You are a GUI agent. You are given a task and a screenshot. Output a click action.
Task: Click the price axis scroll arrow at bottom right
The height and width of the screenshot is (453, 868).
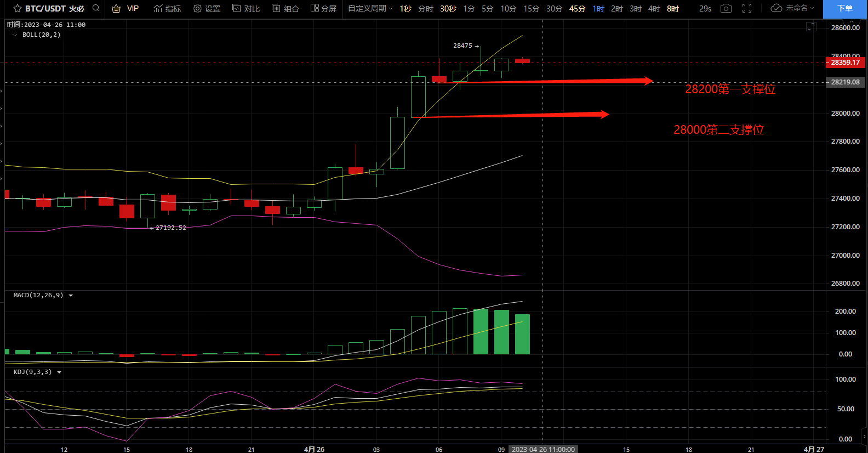click(x=864, y=437)
